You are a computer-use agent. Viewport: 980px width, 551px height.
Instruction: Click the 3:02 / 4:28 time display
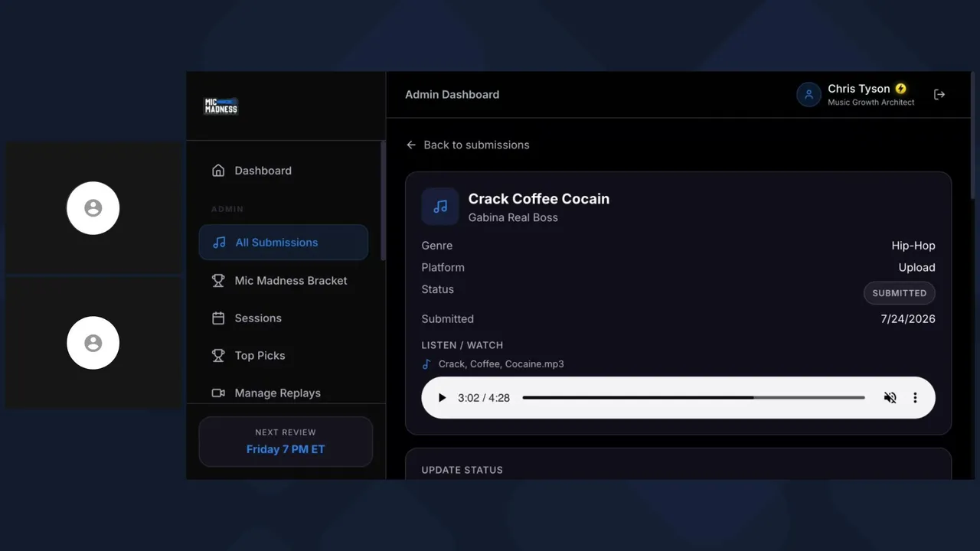484,398
